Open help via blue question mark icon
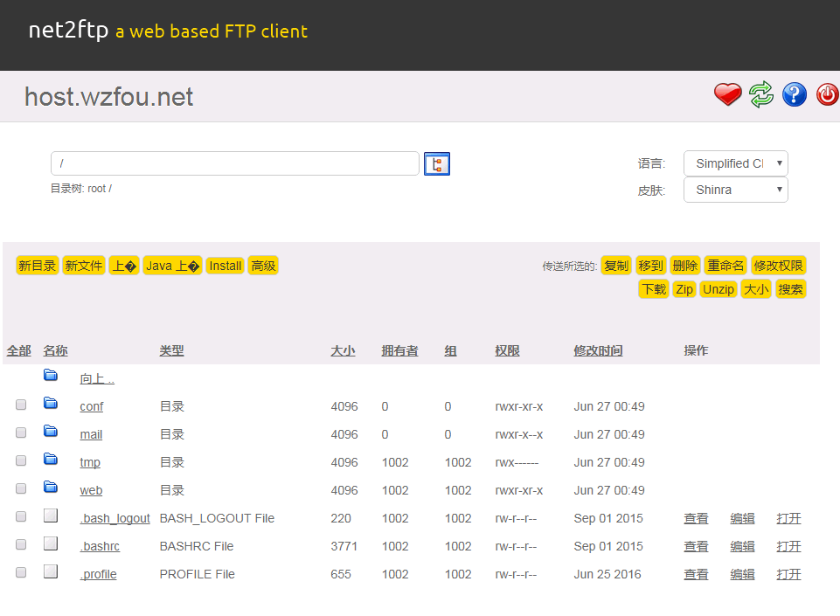The height and width of the screenshot is (616, 840). point(795,95)
